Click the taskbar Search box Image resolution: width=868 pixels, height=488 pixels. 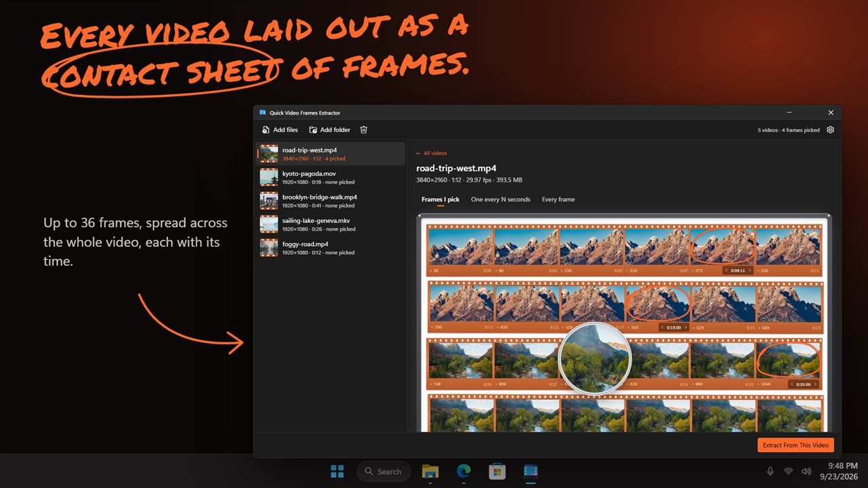pyautogui.click(x=383, y=471)
